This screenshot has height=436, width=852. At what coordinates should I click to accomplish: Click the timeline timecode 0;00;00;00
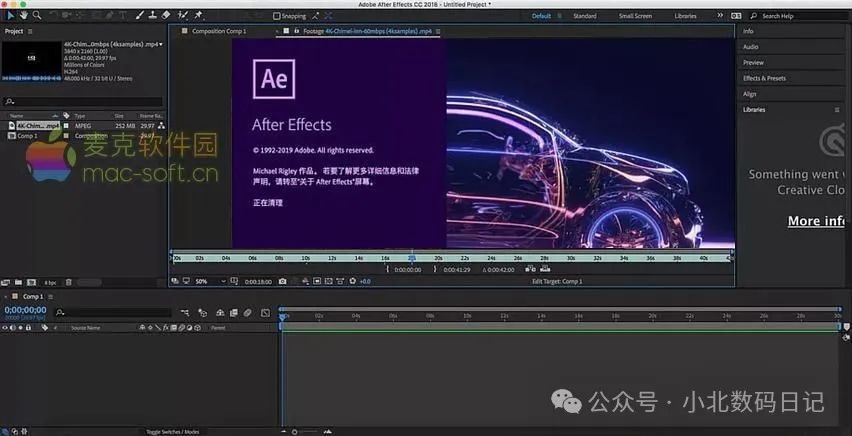26,310
